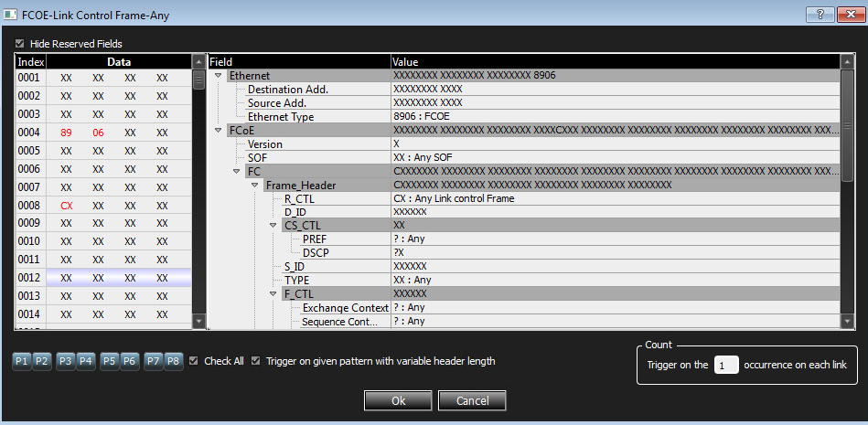Image resolution: width=868 pixels, height=425 pixels.
Task: Click the Data list scrollbar thumb
Action: pyautogui.click(x=198, y=80)
